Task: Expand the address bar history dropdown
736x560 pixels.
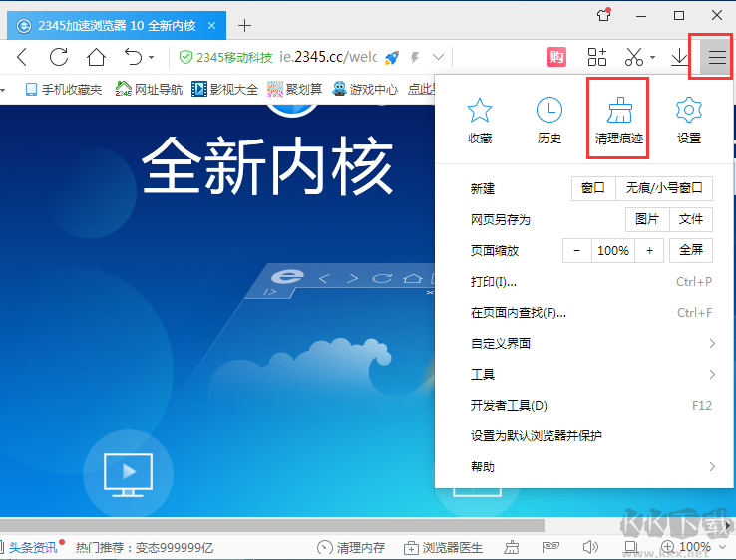Action: point(438,57)
